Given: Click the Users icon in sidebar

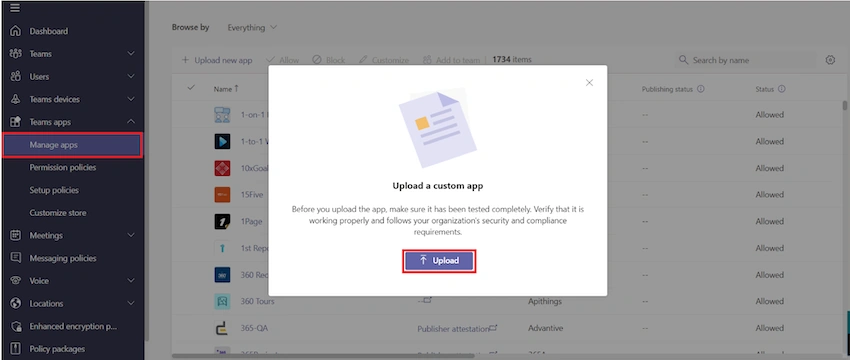Looking at the screenshot, I should 16,76.
